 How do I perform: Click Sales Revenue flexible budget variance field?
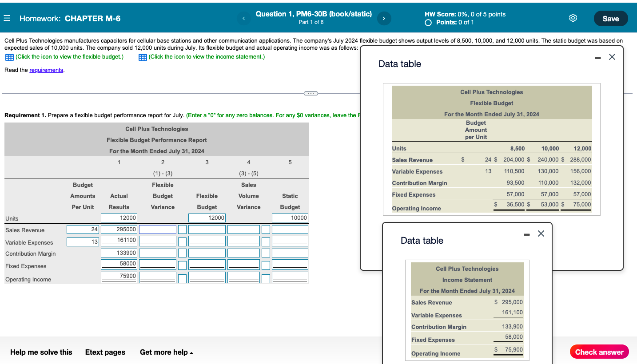158,229
